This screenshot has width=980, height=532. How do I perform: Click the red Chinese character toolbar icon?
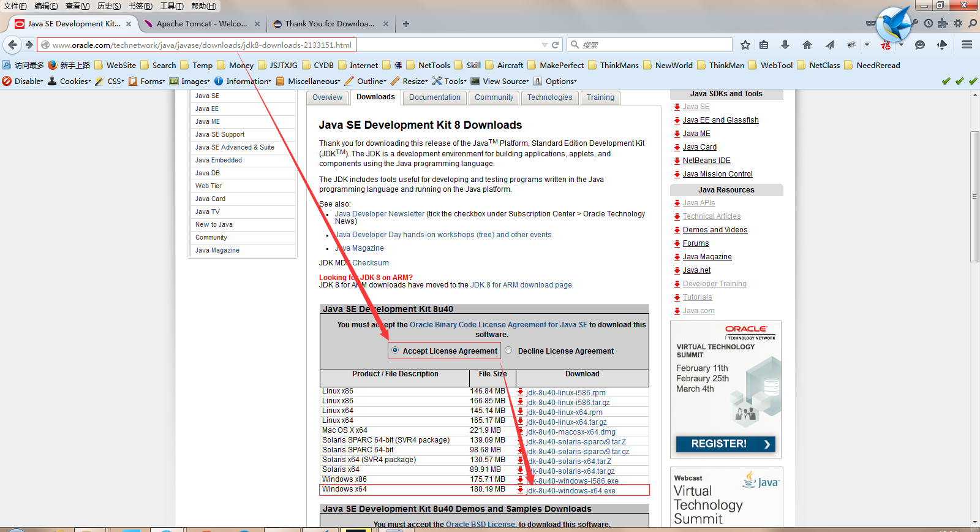pyautogui.click(x=885, y=45)
